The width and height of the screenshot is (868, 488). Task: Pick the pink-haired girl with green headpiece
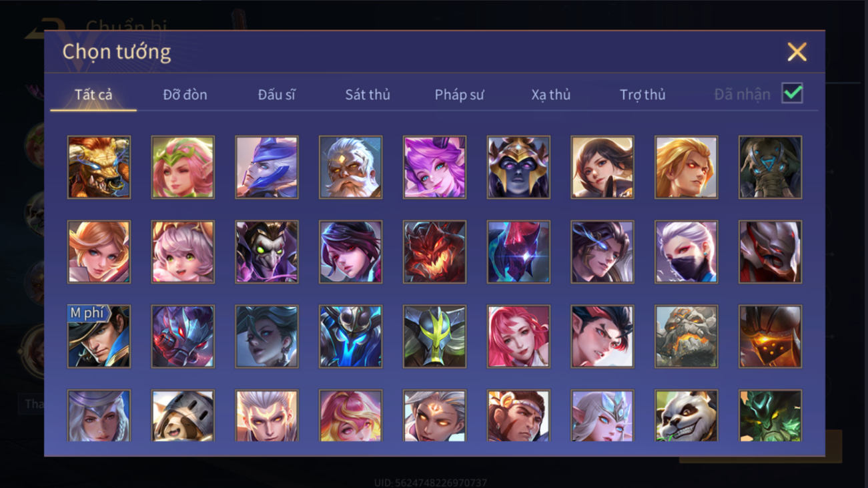[x=183, y=167]
